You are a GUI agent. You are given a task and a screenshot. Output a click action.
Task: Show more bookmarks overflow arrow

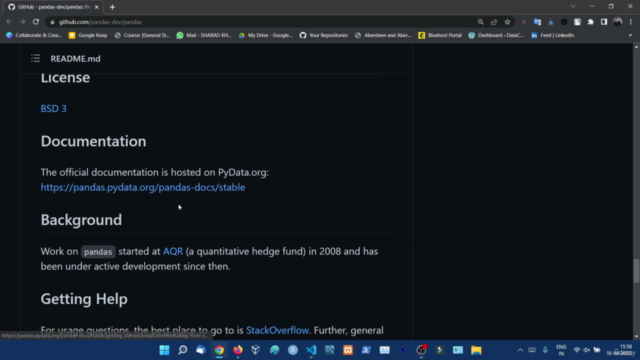click(630, 35)
